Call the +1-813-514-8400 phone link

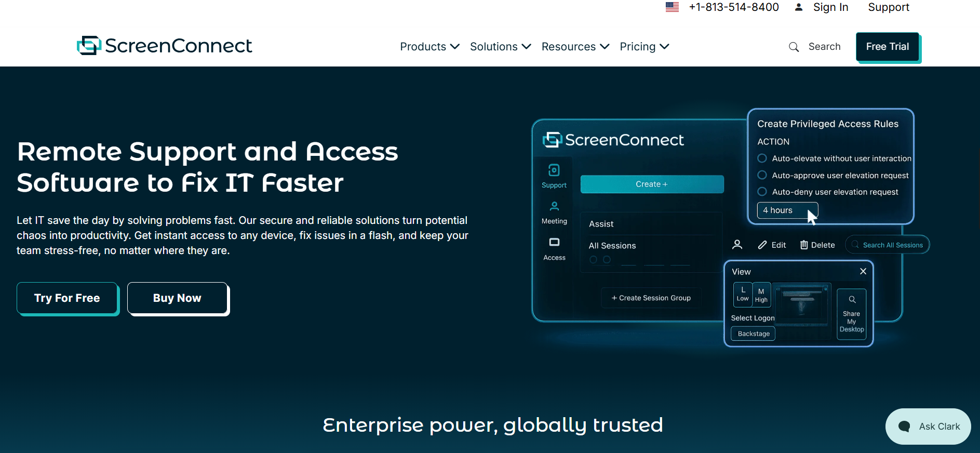(733, 7)
